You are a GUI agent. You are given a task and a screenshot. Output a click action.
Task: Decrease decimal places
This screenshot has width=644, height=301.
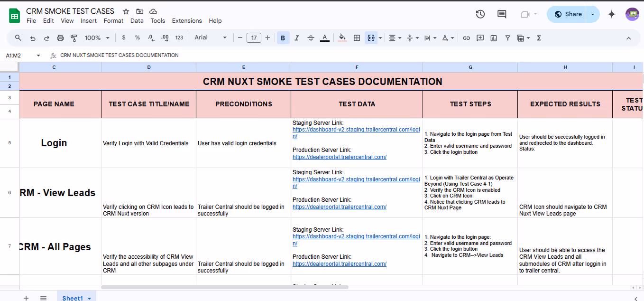151,38
